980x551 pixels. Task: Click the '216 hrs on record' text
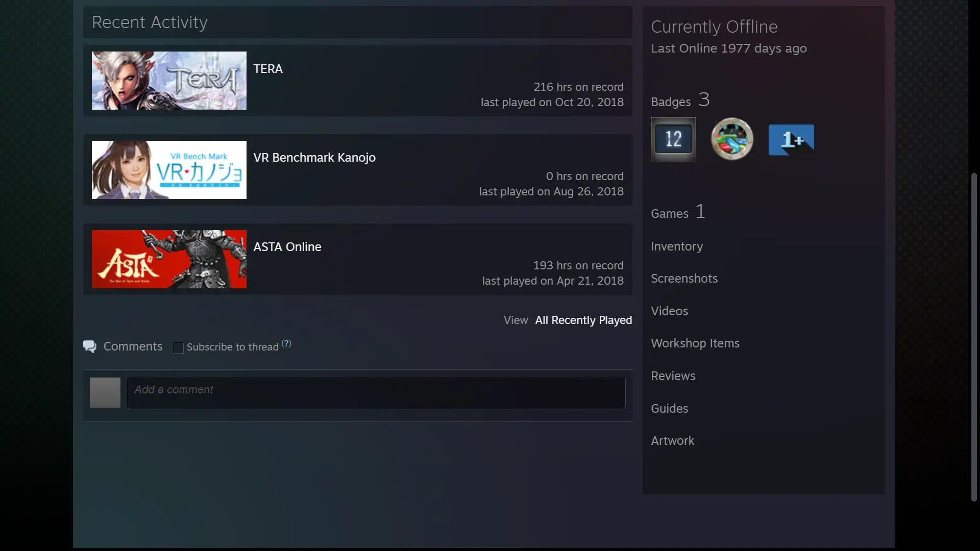pyautogui.click(x=578, y=87)
